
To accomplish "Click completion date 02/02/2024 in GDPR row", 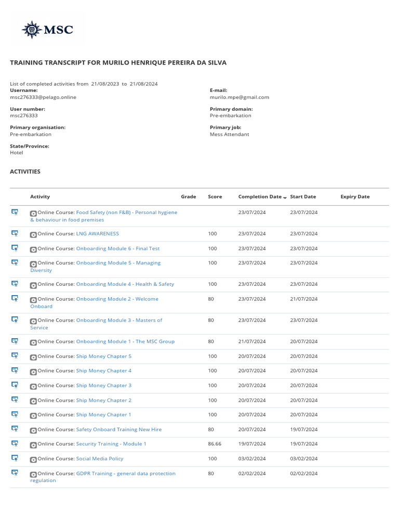I will [x=252, y=474].
